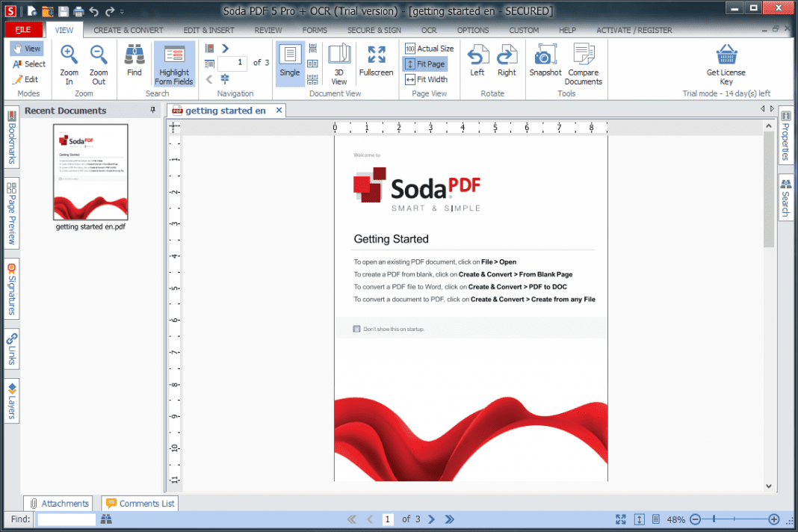Open the Find tool
The height and width of the screenshot is (532, 798).
point(134,60)
